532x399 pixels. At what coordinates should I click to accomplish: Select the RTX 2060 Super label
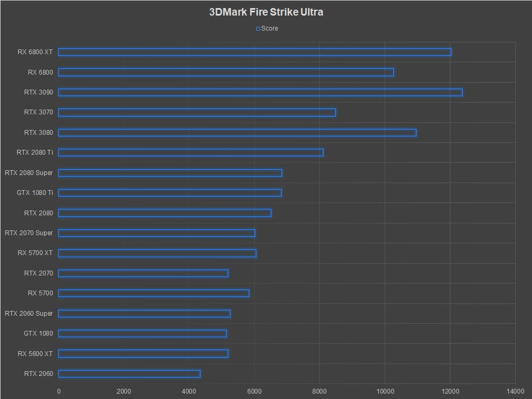[29, 314]
